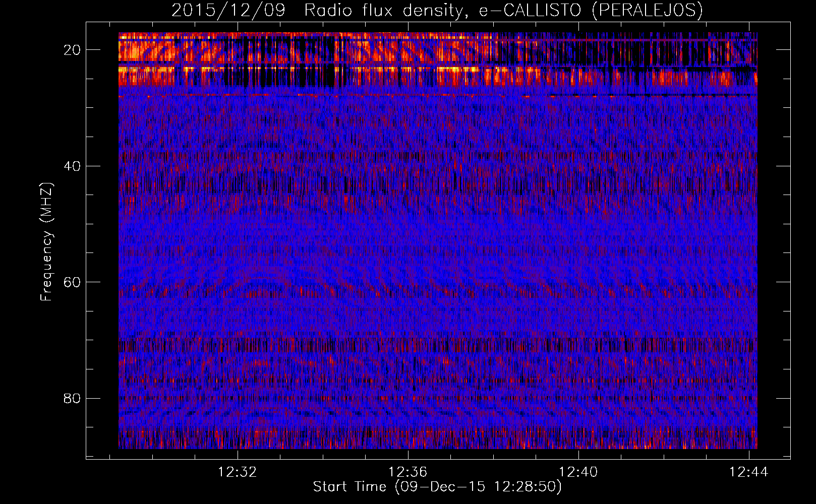Click the Frequency (MHZ) axis label
This screenshot has width=816, height=504.
click(46, 242)
